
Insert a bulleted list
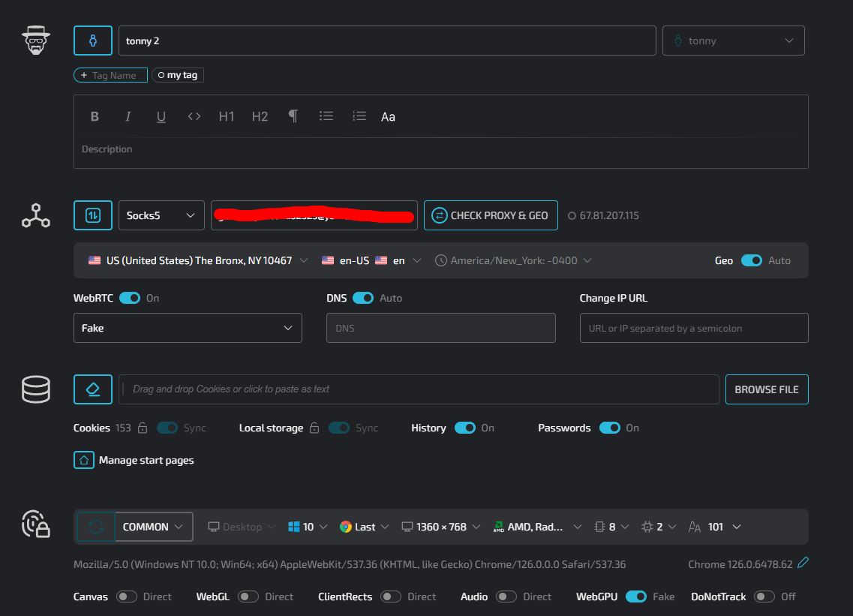(326, 116)
